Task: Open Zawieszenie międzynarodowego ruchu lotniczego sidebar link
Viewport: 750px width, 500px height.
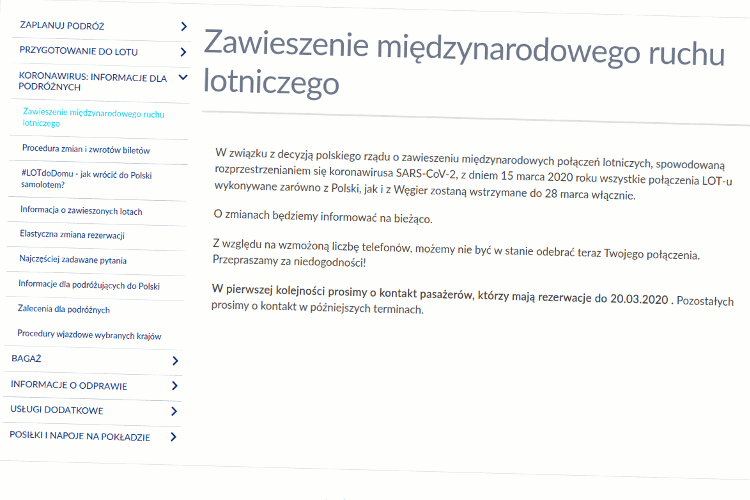Action: click(x=93, y=118)
